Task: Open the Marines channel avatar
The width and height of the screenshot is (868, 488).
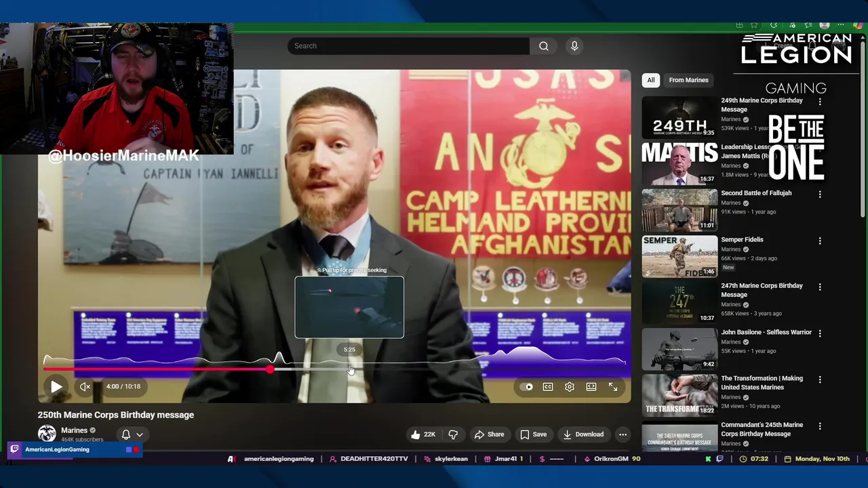Action: [x=47, y=433]
